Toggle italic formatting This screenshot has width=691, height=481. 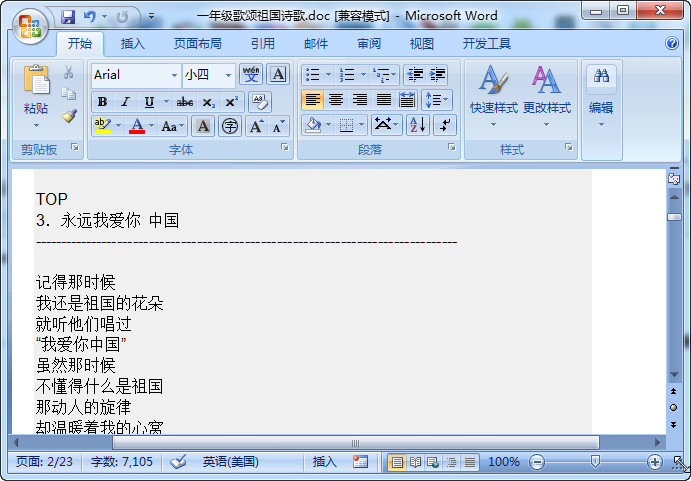point(125,102)
